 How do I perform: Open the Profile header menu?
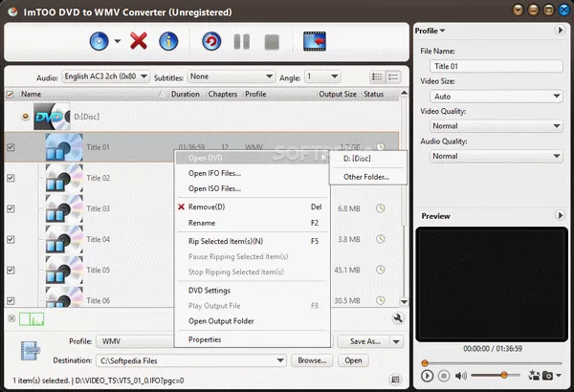click(430, 31)
